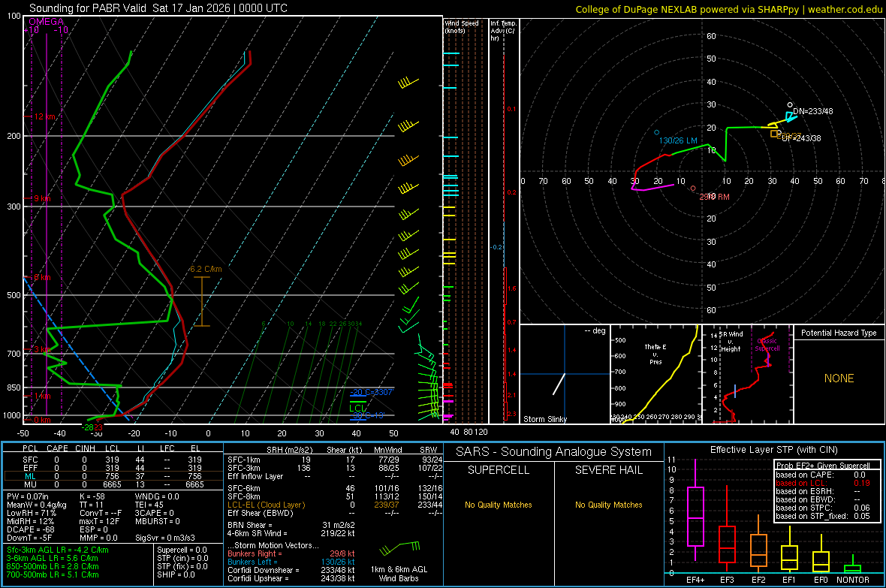This screenshot has height=588, width=886.
Task: Click the white Storm Slinky line graphic
Action: [x=559, y=384]
